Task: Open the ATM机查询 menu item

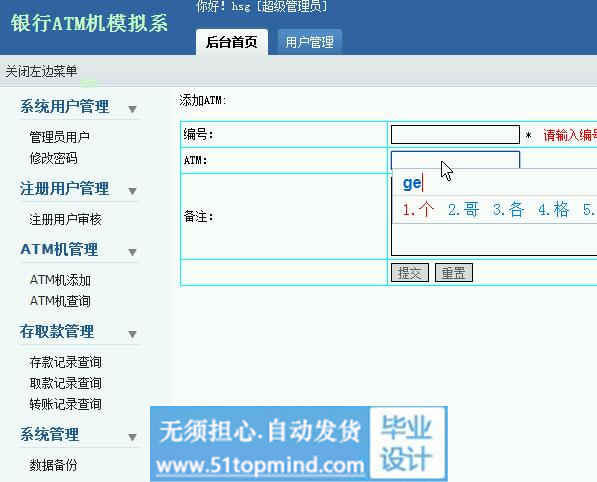Action: pyautogui.click(x=60, y=301)
